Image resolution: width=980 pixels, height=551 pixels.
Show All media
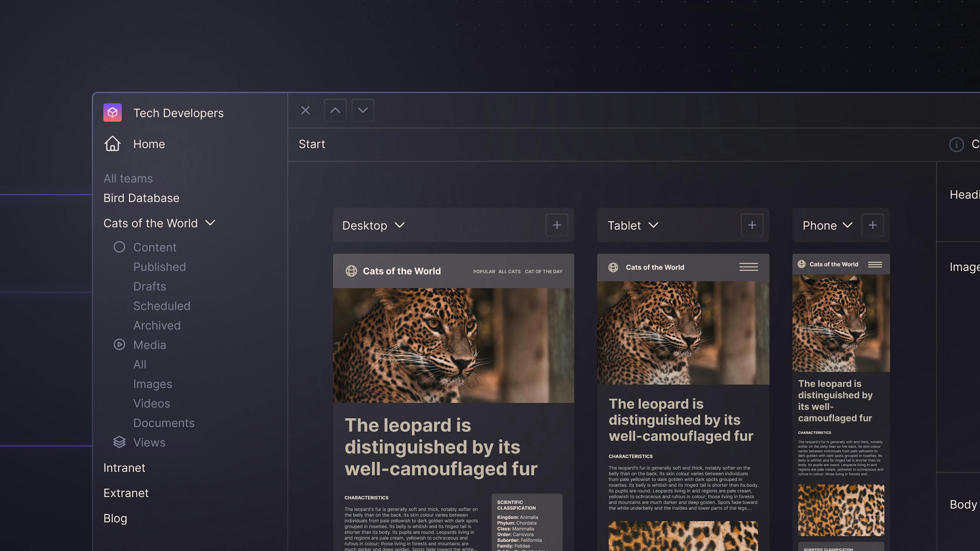click(140, 364)
